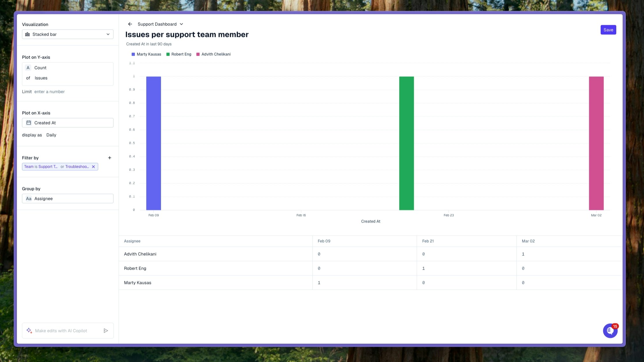Click the send arrow for AI Copilot

106,331
